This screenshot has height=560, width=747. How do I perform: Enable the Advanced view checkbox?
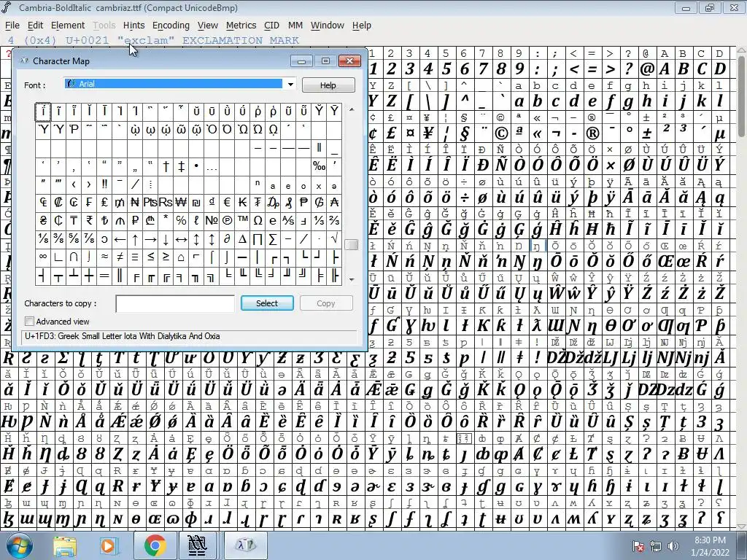coord(29,322)
